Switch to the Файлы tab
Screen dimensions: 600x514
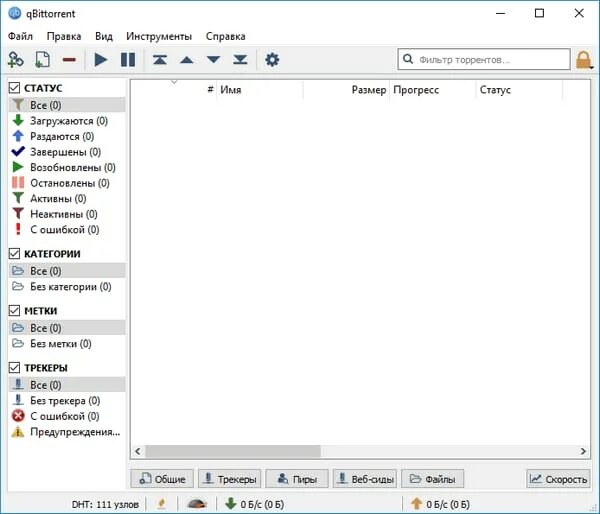(x=432, y=479)
